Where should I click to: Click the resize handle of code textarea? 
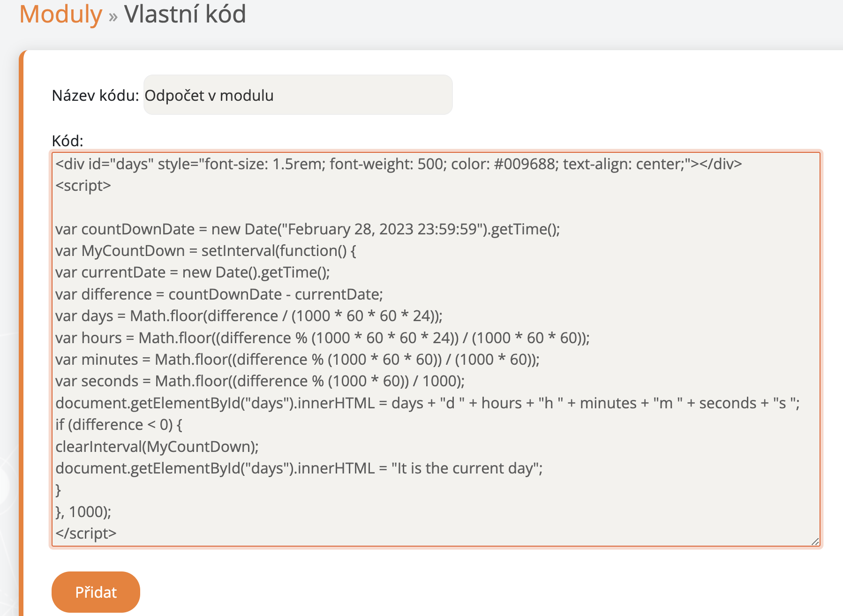click(x=815, y=541)
